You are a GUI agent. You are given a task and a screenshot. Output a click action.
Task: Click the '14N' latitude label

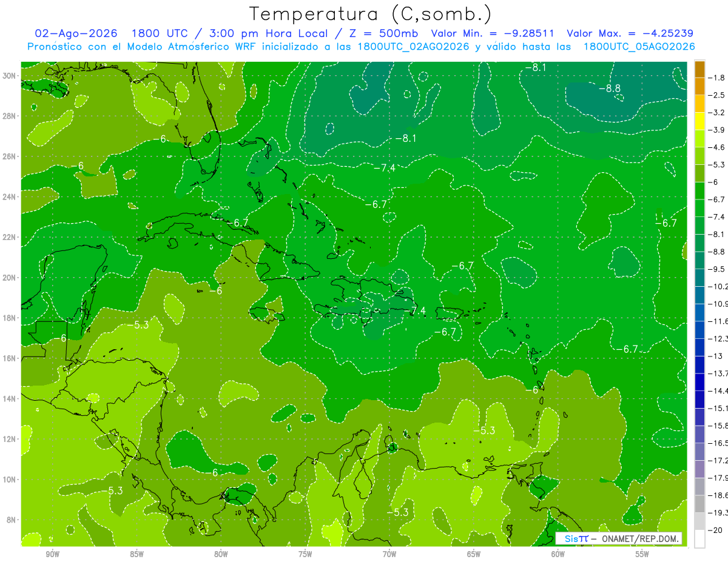[x=10, y=398]
